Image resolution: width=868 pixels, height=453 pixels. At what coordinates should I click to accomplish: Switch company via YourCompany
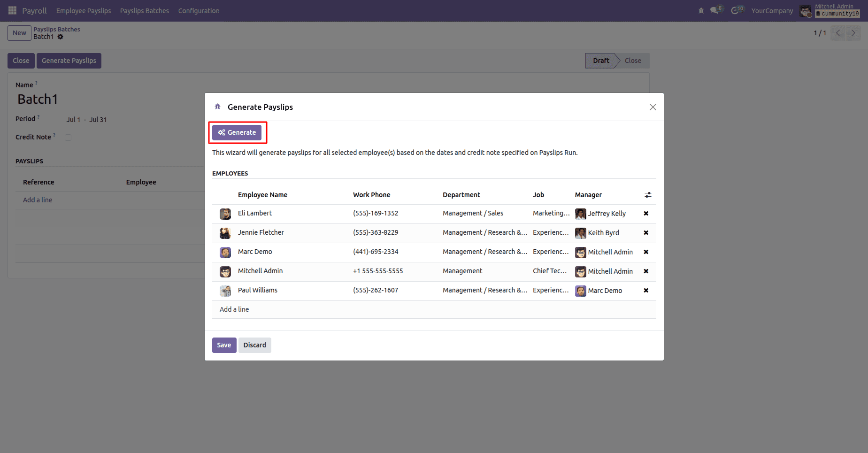(772, 10)
